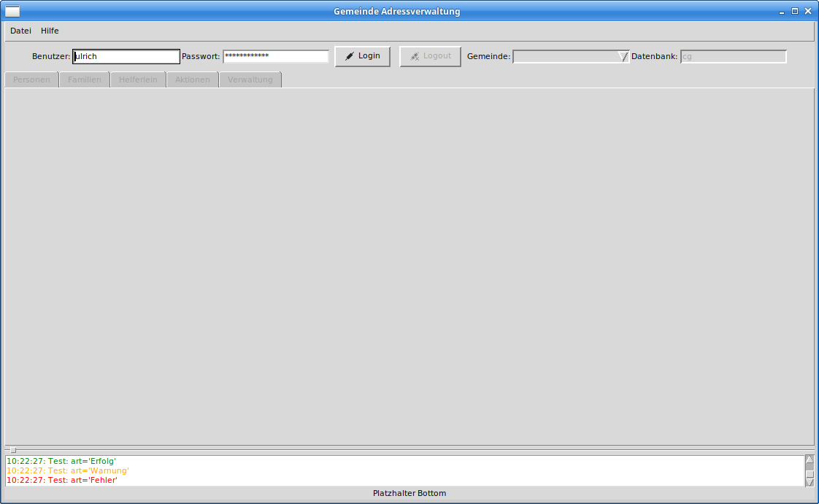The image size is (819, 504).
Task: Select the Aktionen tab
Action: [x=192, y=80]
